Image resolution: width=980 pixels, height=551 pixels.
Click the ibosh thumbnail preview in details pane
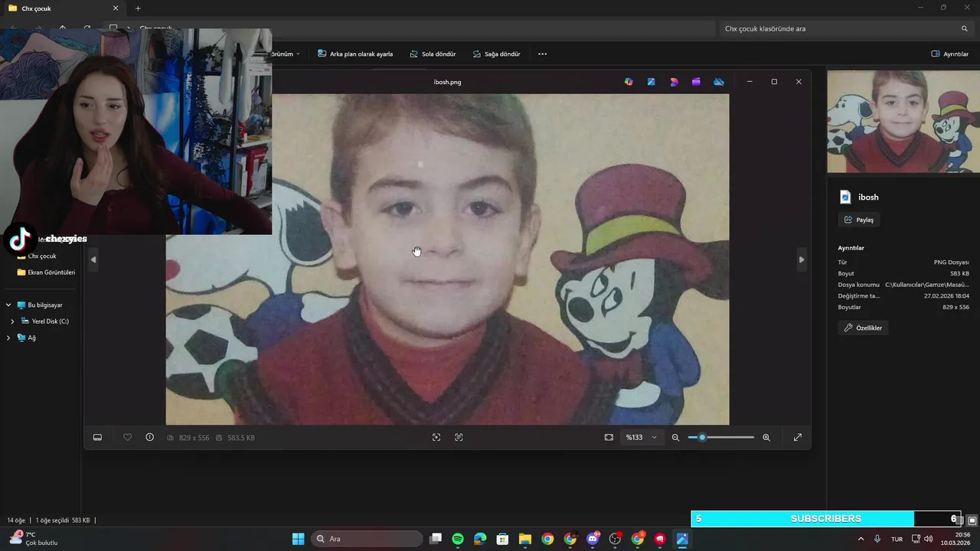tap(903, 122)
